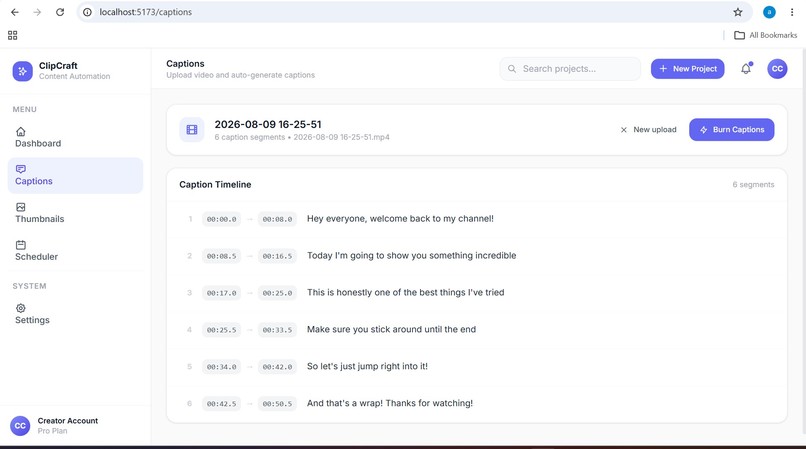Screen dimensions: 806x449
Task: Click the notification bell icon
Action: [x=746, y=68]
